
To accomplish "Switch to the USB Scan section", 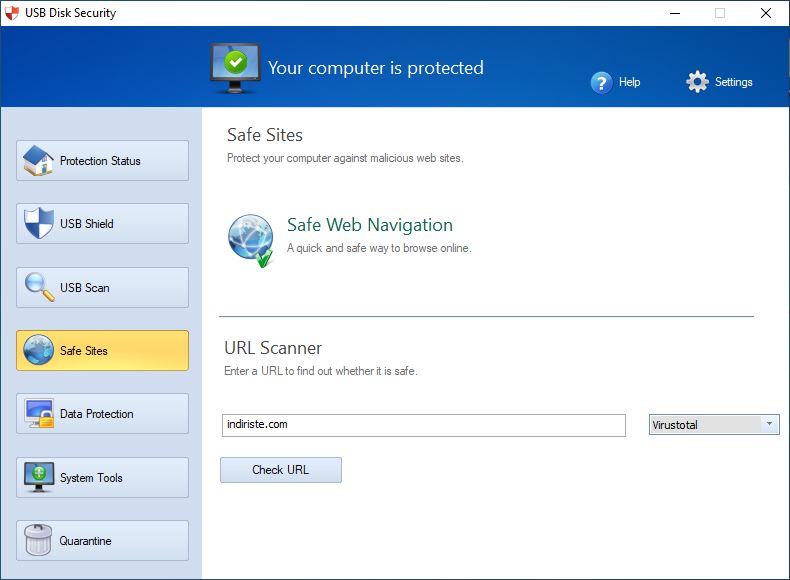I will (x=102, y=287).
